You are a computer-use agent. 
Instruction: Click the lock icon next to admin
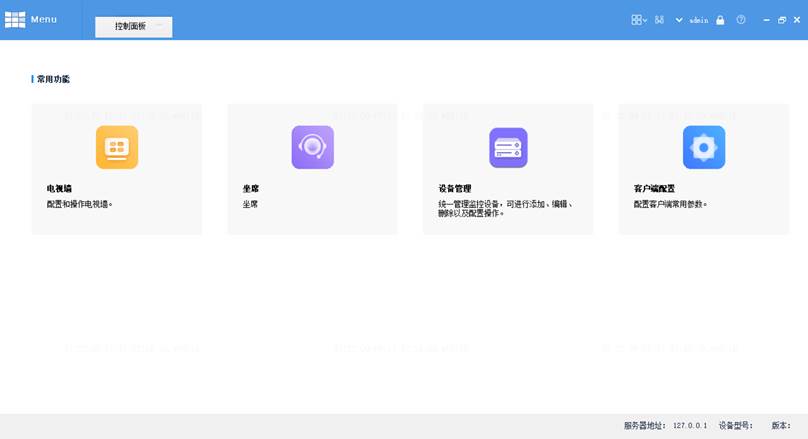[720, 20]
